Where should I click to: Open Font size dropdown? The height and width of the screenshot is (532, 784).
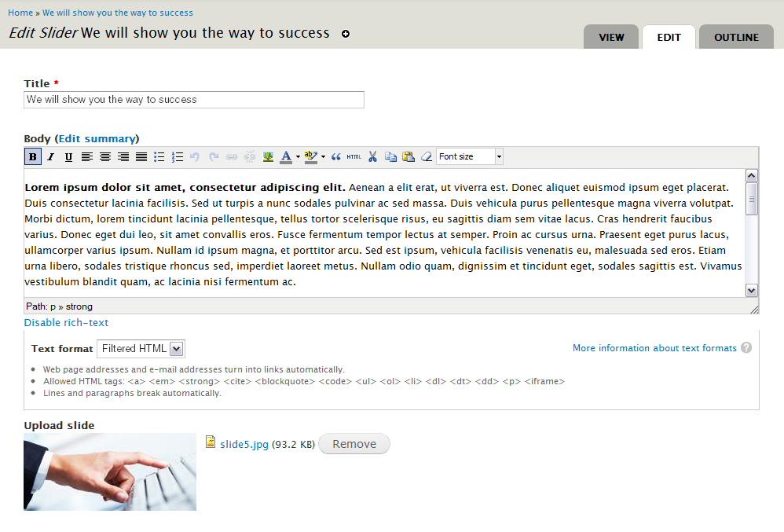click(470, 157)
